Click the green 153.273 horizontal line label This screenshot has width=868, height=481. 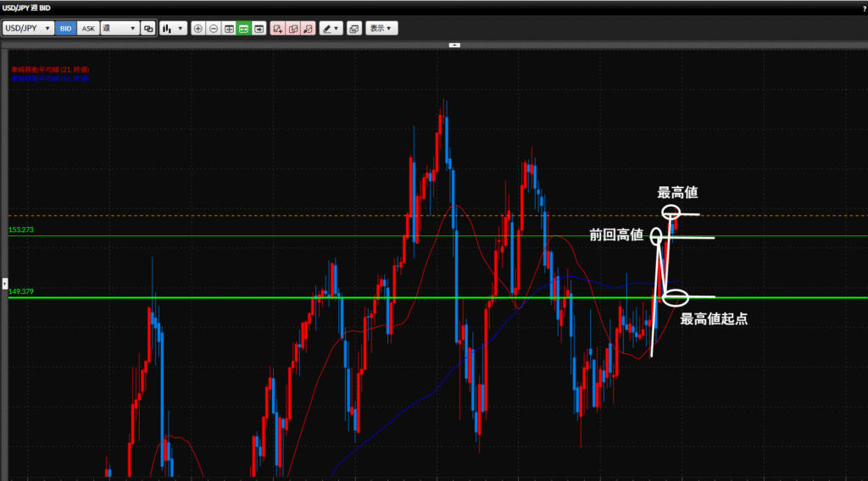click(20, 229)
